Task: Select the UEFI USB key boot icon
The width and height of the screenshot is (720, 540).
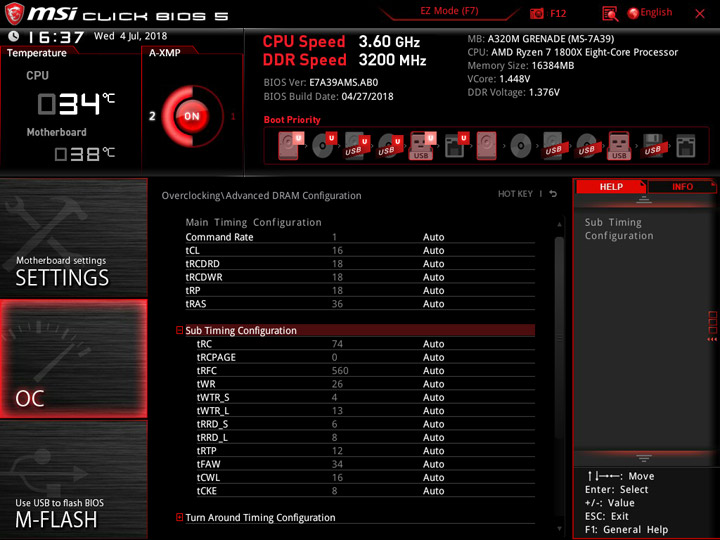Action: pos(422,146)
